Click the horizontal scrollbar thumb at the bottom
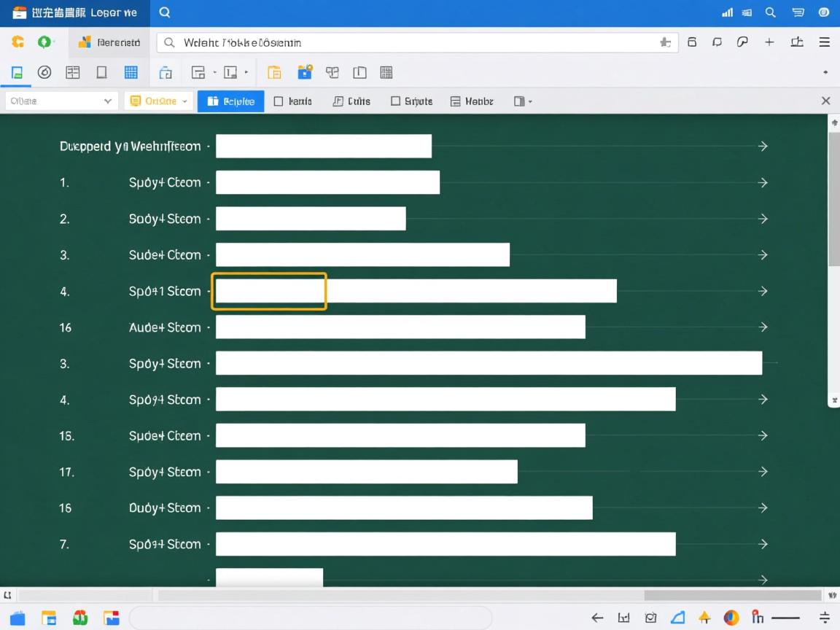Screen dimensions: 840x630 click(732, 596)
